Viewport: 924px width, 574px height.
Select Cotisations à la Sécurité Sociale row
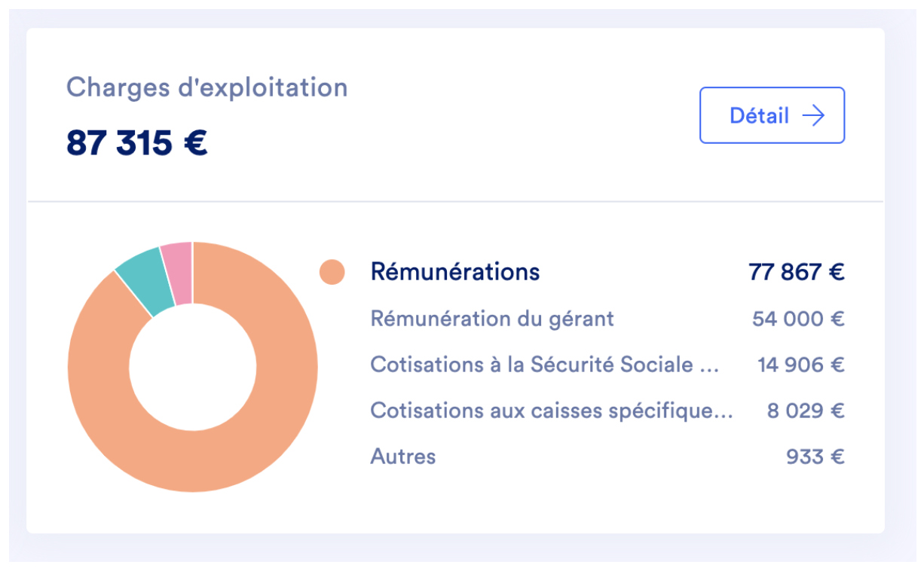(x=544, y=365)
